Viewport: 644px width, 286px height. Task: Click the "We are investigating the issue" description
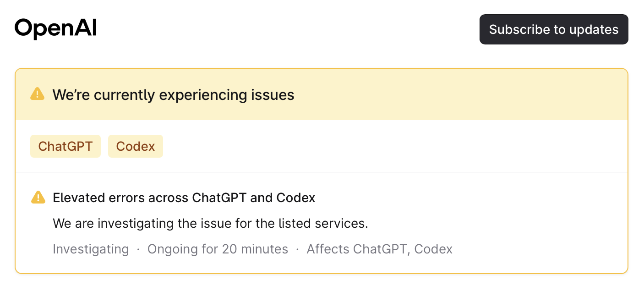point(210,224)
